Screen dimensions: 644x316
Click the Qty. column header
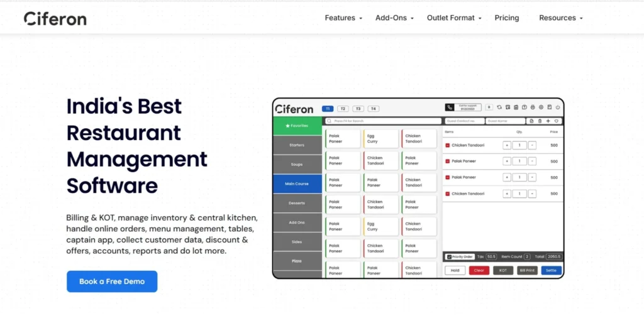coord(519,132)
